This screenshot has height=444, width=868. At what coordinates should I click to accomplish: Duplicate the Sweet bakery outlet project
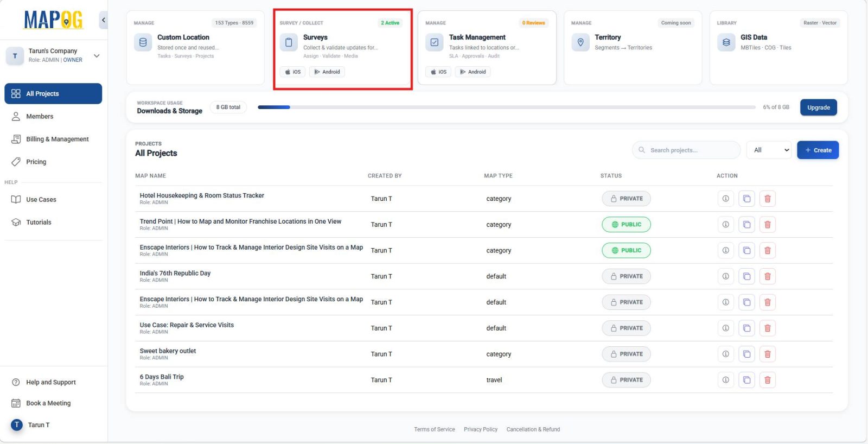(x=746, y=354)
